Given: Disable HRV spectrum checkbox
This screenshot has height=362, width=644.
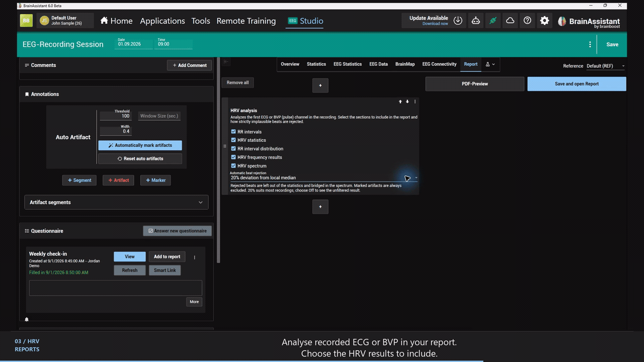Looking at the screenshot, I should coord(233,166).
